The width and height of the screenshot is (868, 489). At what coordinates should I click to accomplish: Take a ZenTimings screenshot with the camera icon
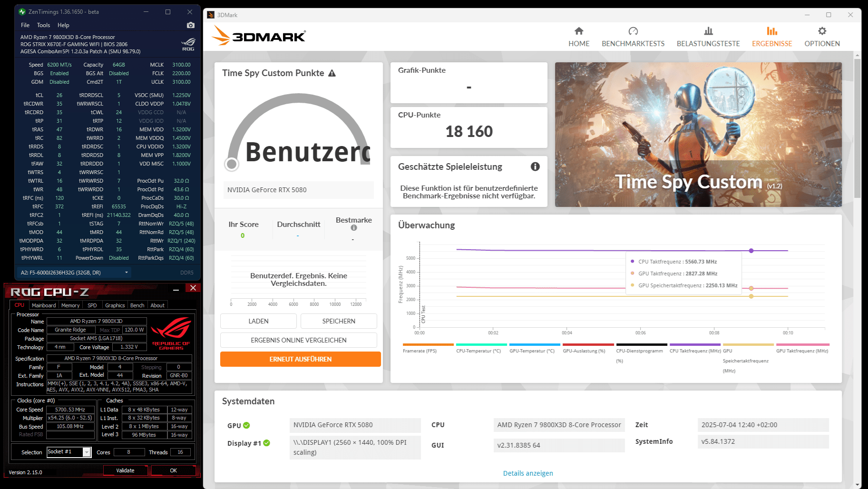click(191, 25)
